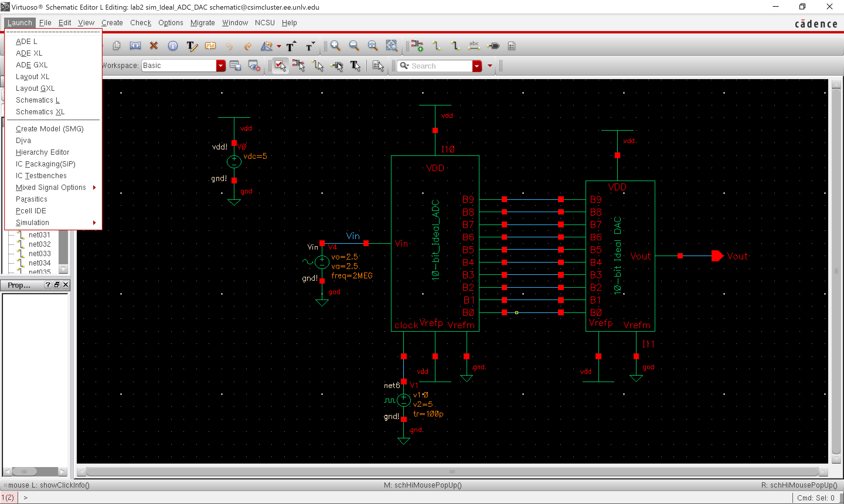Enable the default selection mode toggle
The height and width of the screenshot is (504, 844).
tap(280, 66)
